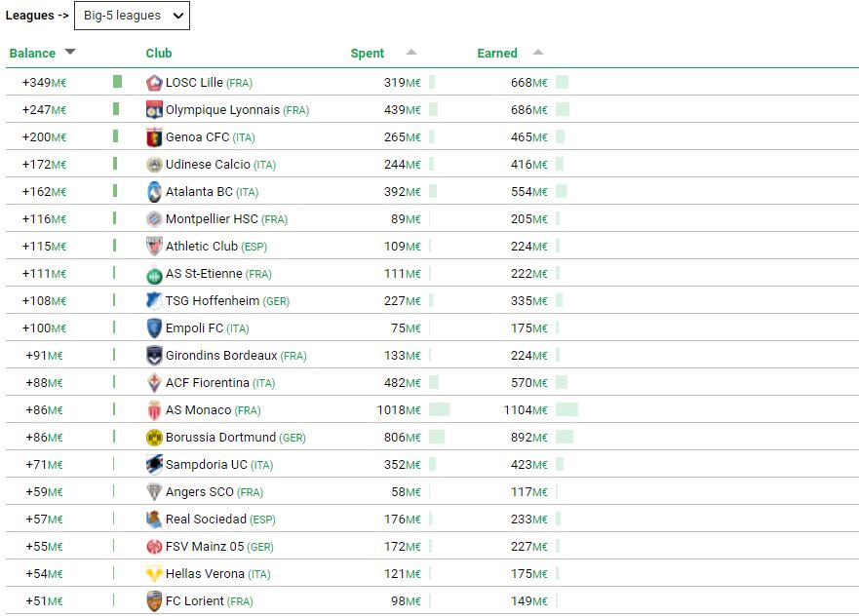Open the Real Sociedad club link
Viewport: 859px width, 616px height.
pyautogui.click(x=206, y=520)
